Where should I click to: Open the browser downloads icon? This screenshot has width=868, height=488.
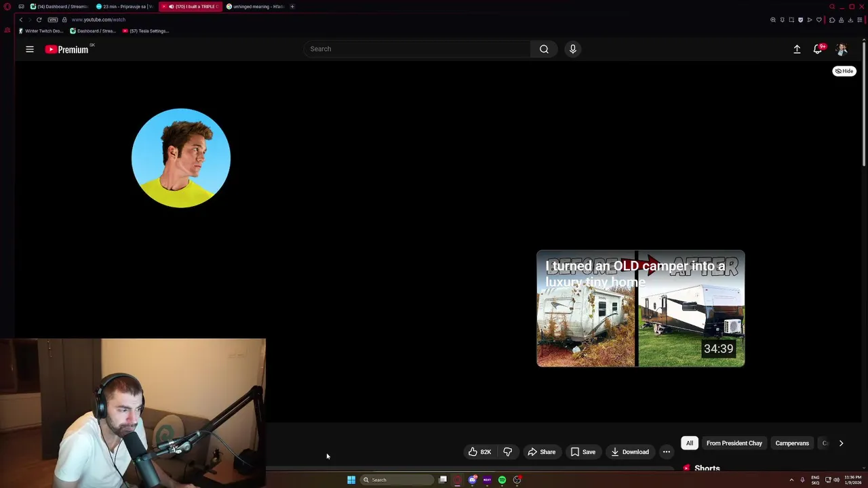click(x=850, y=20)
